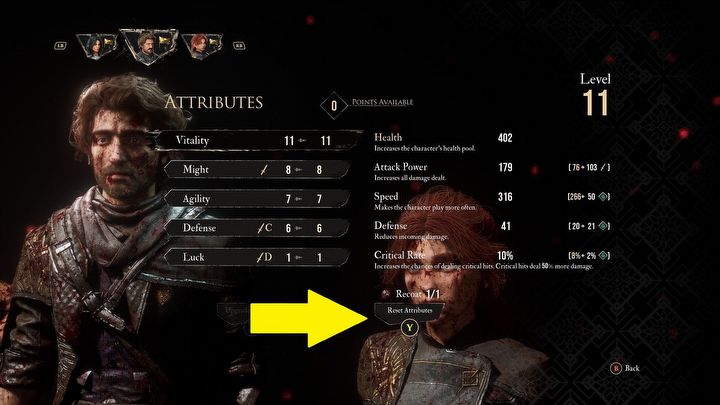Select the dark-haired woman character portrait
720x405 pixels.
point(97,46)
